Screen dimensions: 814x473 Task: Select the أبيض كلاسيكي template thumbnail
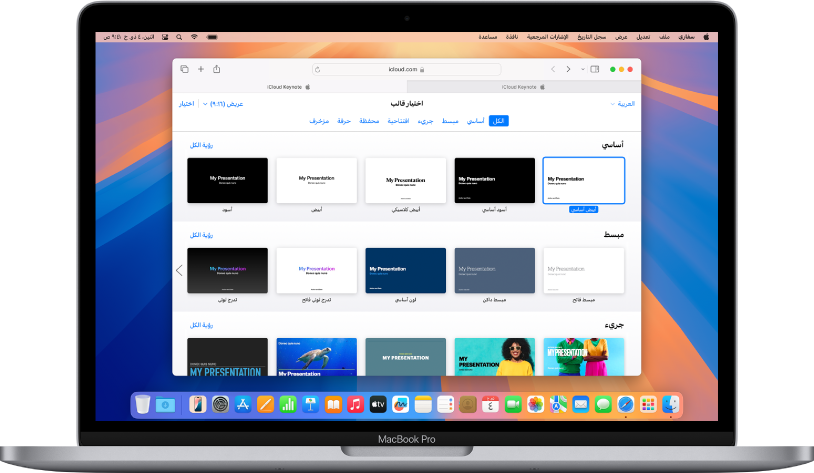(x=405, y=180)
